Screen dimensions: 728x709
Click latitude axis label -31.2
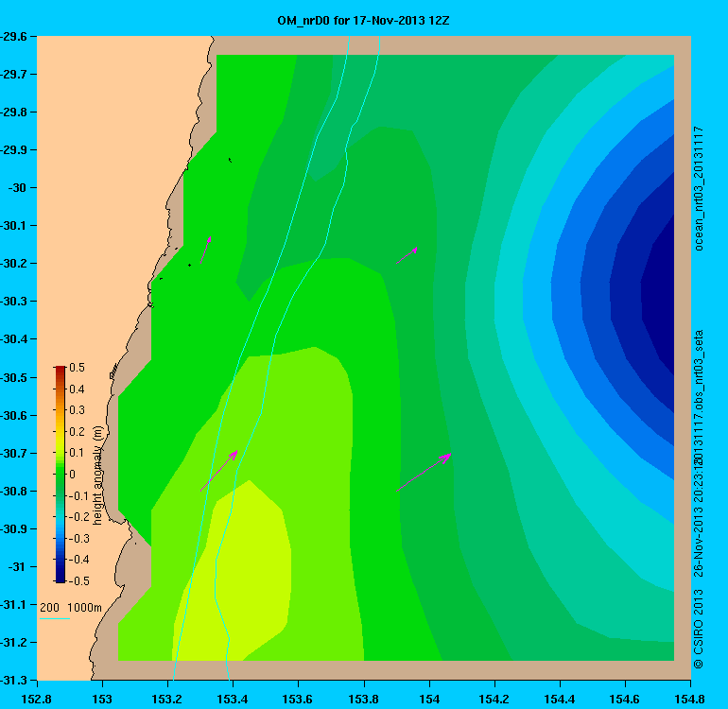[x=13, y=642]
